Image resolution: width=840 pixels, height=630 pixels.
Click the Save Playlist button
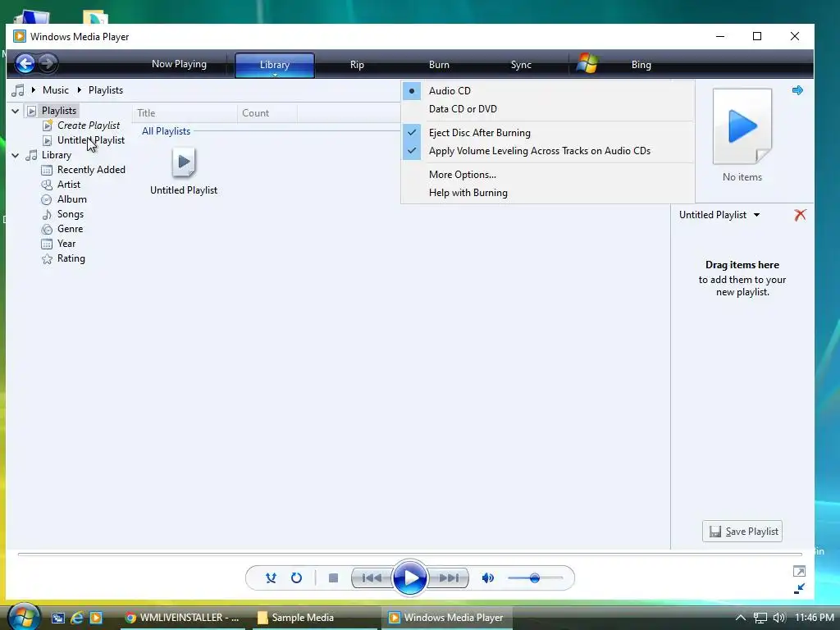tap(742, 532)
